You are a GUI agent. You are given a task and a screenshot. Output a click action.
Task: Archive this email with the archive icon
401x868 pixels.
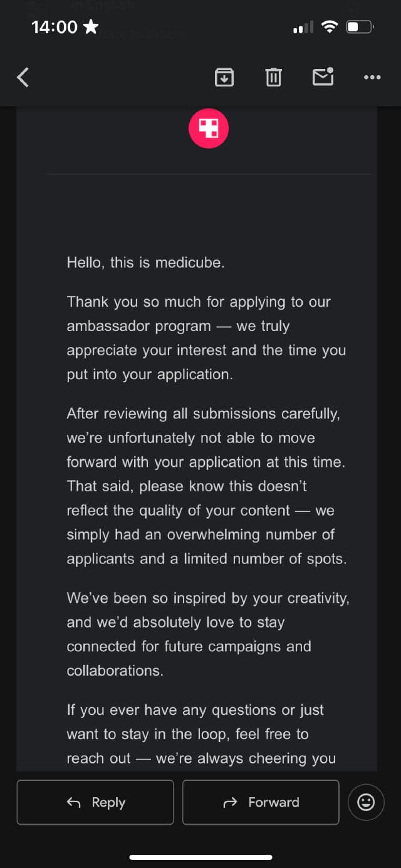[x=224, y=77]
